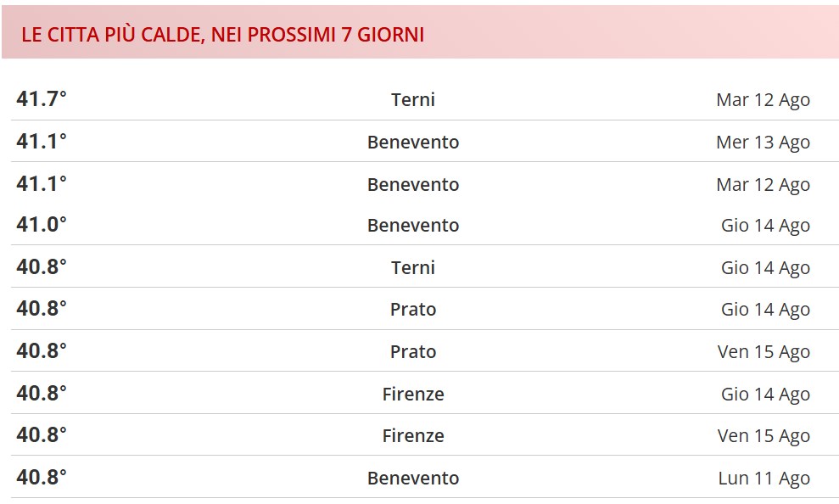Viewport: 839px width, 504px height.
Task: Open Benevento forecast for Mer 13 Ago
Action: (413, 143)
